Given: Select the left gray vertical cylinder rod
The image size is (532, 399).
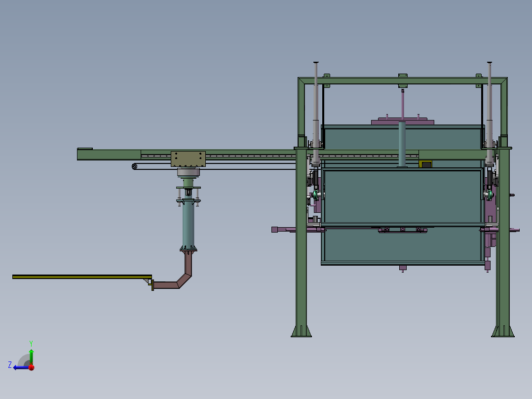Looking at the screenshot, I should 316,99.
